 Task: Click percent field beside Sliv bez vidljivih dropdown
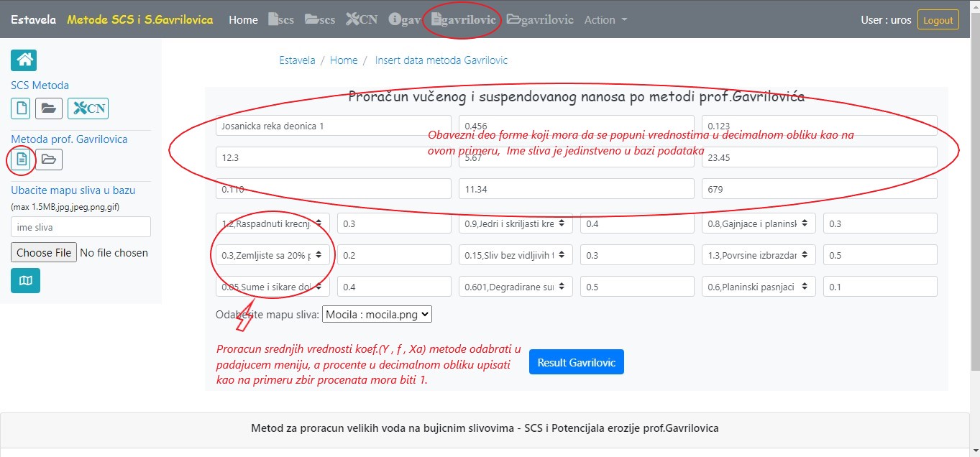tap(638, 255)
